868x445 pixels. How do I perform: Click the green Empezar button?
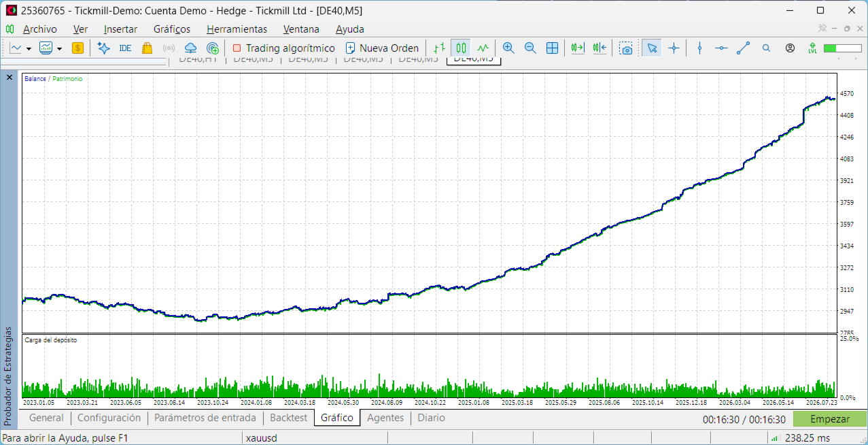pos(830,419)
